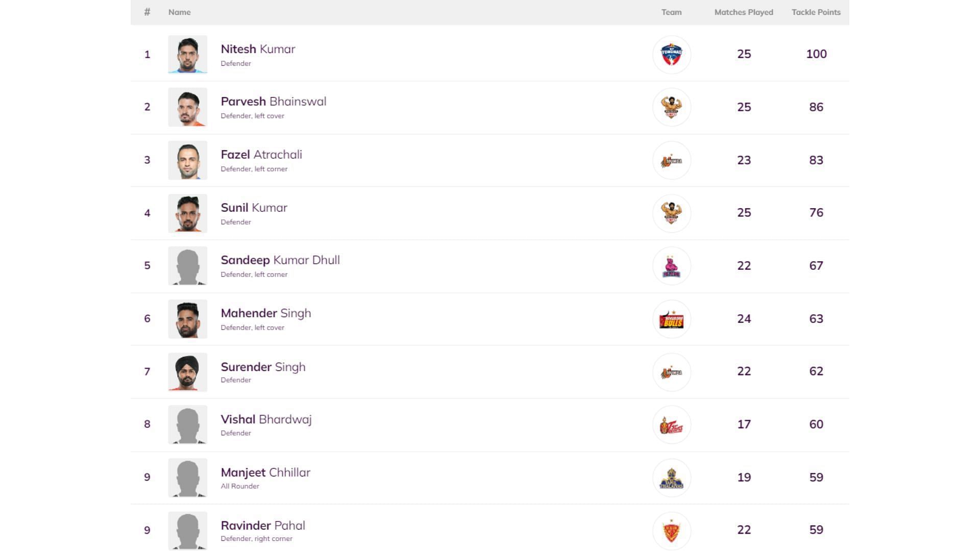Click the Team column header

point(671,12)
